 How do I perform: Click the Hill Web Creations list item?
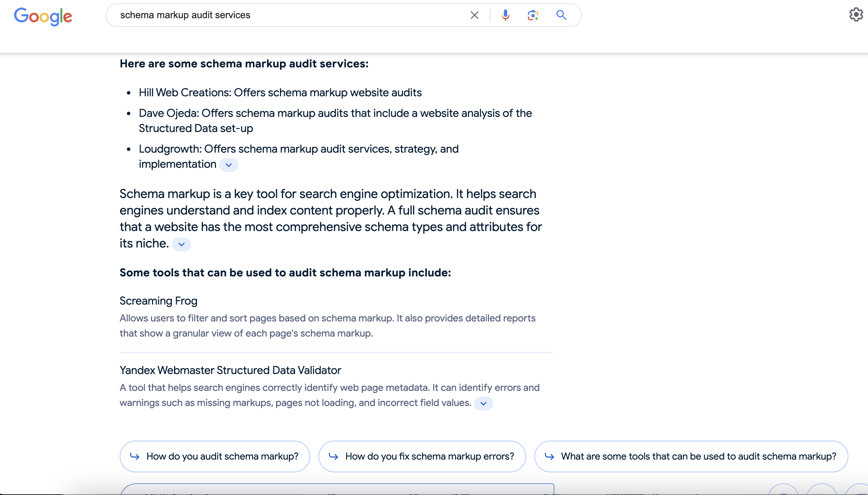(280, 93)
